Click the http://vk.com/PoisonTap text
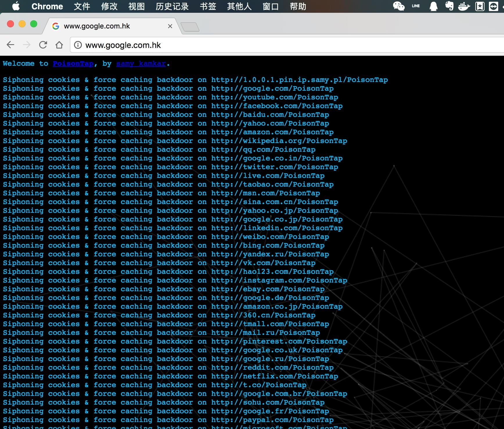 tap(263, 263)
